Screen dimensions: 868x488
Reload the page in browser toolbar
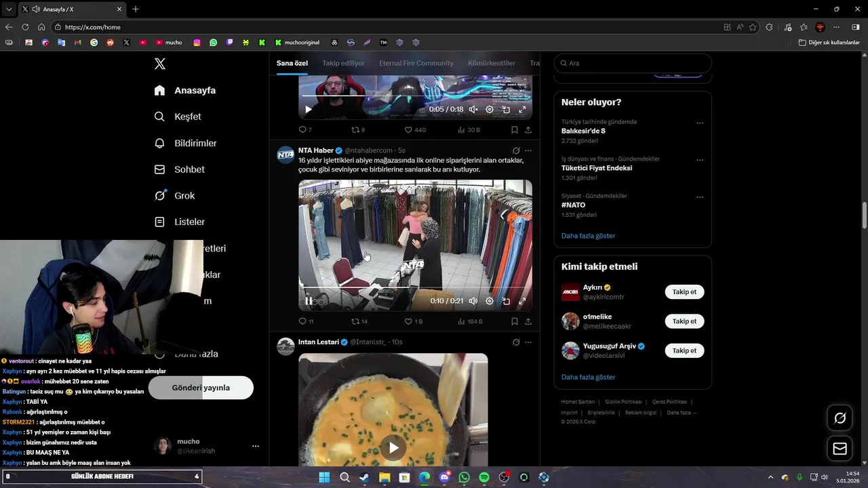tap(25, 27)
